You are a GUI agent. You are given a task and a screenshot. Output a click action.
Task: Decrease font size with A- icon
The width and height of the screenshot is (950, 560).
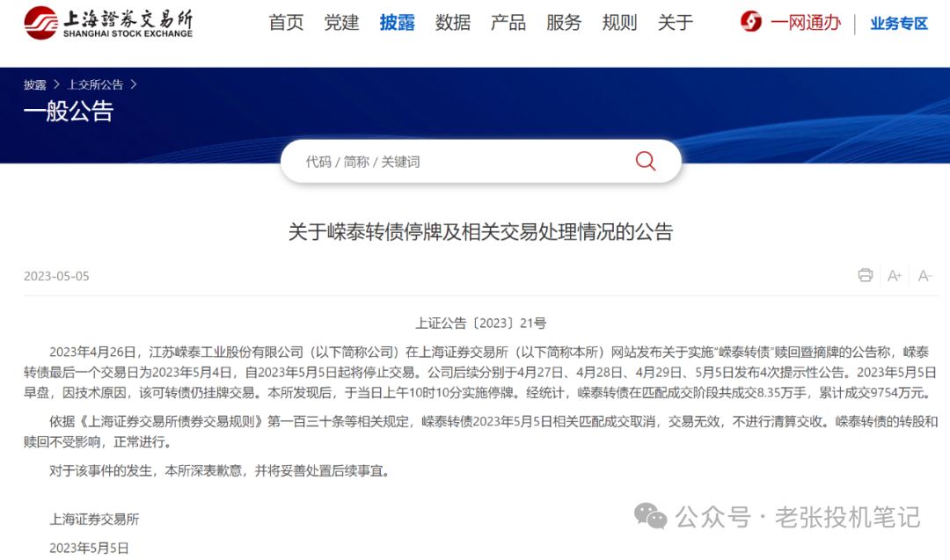coord(924,276)
